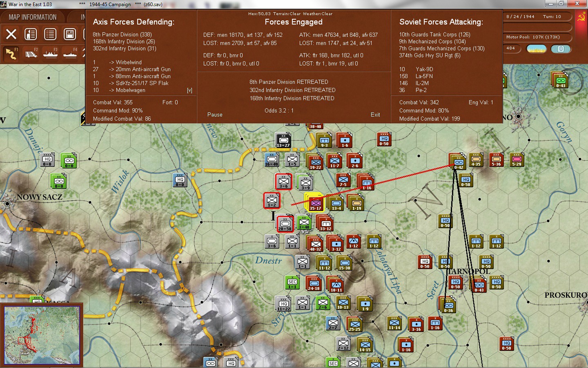This screenshot has height=368, width=588.
Task: Select the 10-13 Soviet rifle unit
Action: 343,303
